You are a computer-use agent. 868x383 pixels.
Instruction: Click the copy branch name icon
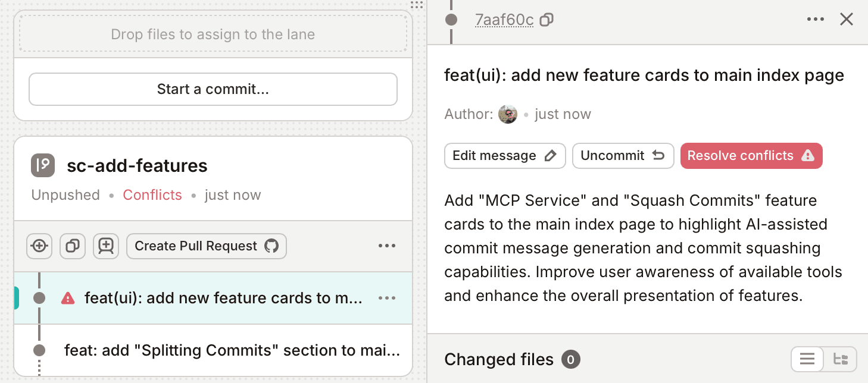[x=73, y=246]
